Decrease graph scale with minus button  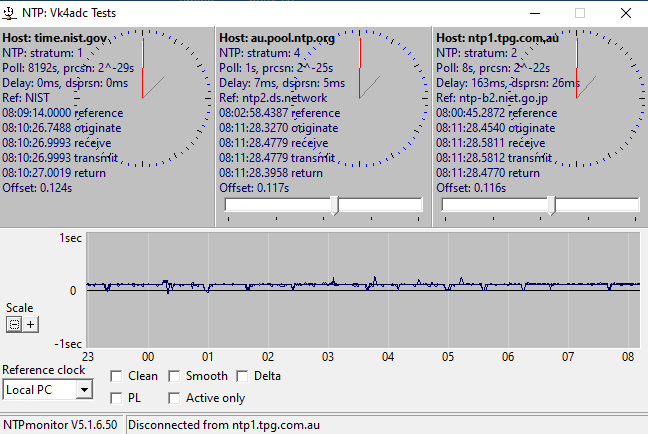[x=14, y=324]
